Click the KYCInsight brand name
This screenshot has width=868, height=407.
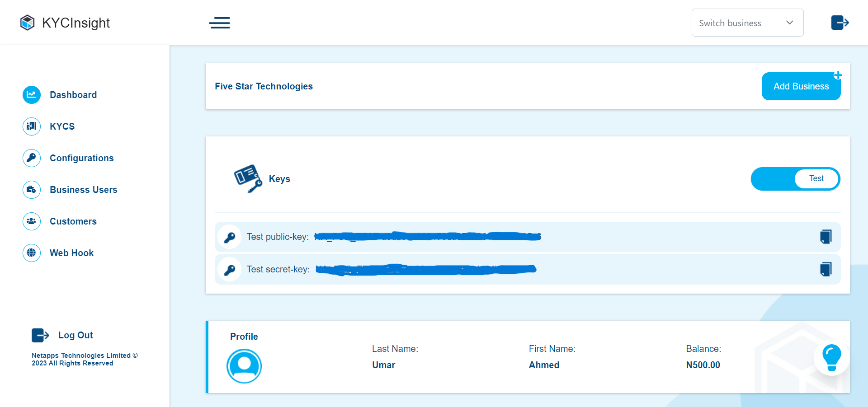76,23
